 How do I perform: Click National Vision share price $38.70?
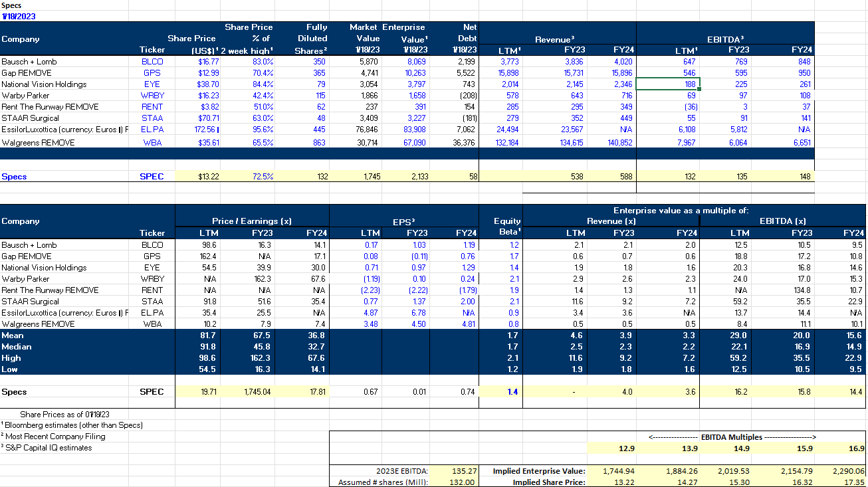click(x=208, y=84)
